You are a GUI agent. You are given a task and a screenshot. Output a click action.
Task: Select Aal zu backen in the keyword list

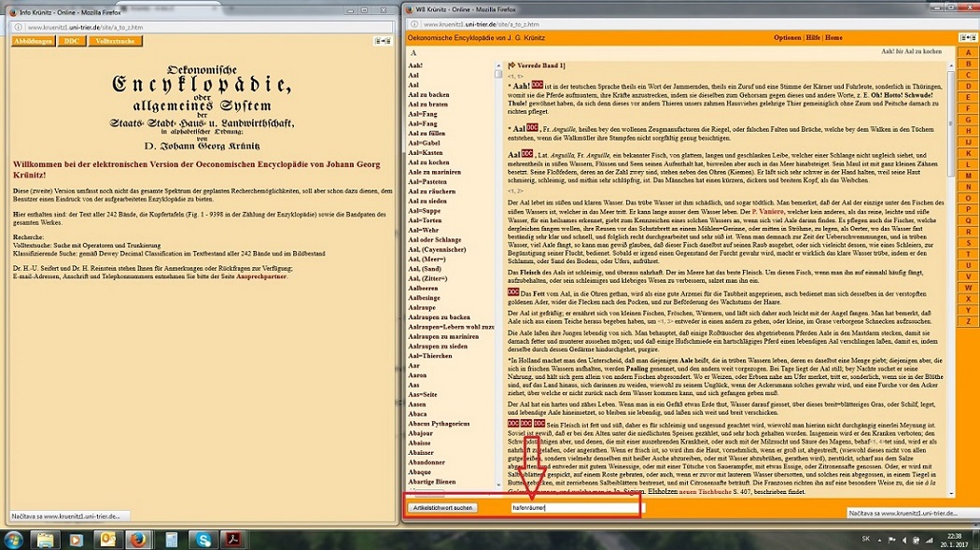tap(428, 95)
